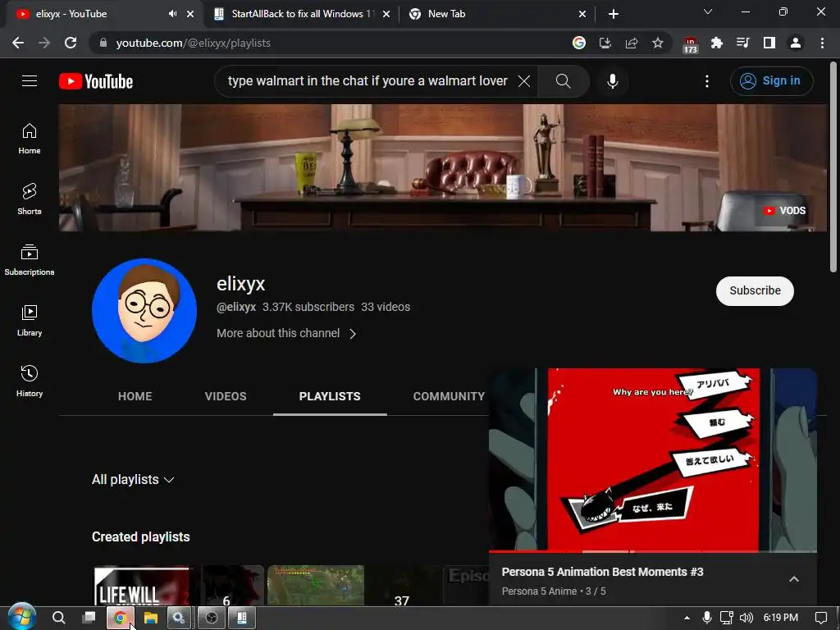Image resolution: width=840 pixels, height=630 pixels.
Task: Close the StartAllBack tab
Action: click(386, 14)
